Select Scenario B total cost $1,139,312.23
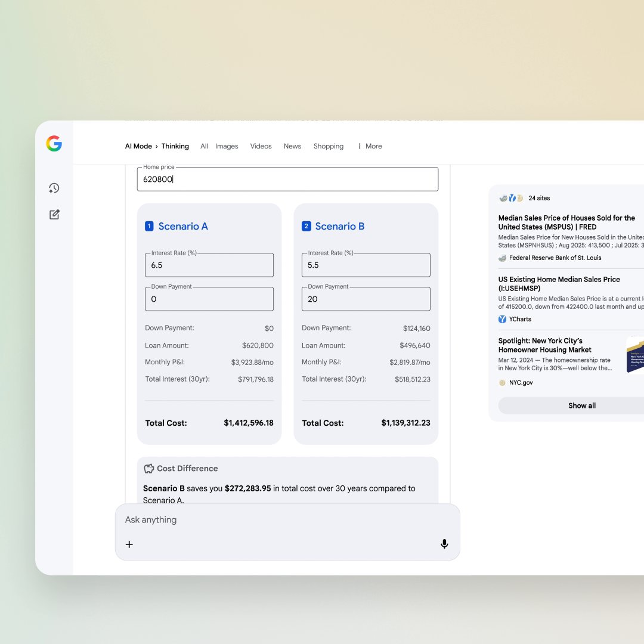Image resolution: width=644 pixels, height=644 pixels. pos(406,423)
